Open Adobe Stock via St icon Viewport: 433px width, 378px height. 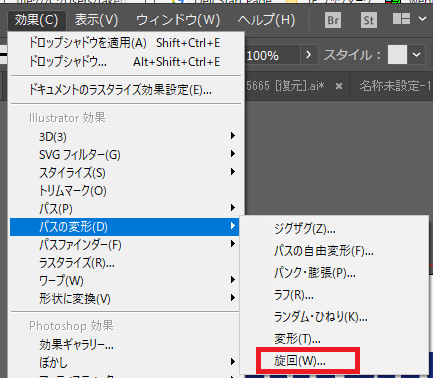pyautogui.click(x=368, y=20)
